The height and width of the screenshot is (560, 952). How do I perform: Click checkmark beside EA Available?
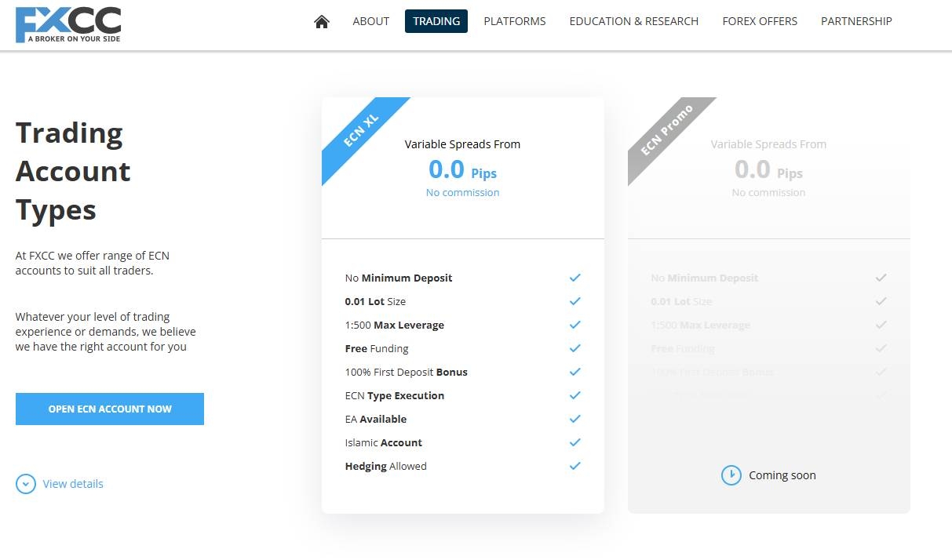[x=575, y=419]
